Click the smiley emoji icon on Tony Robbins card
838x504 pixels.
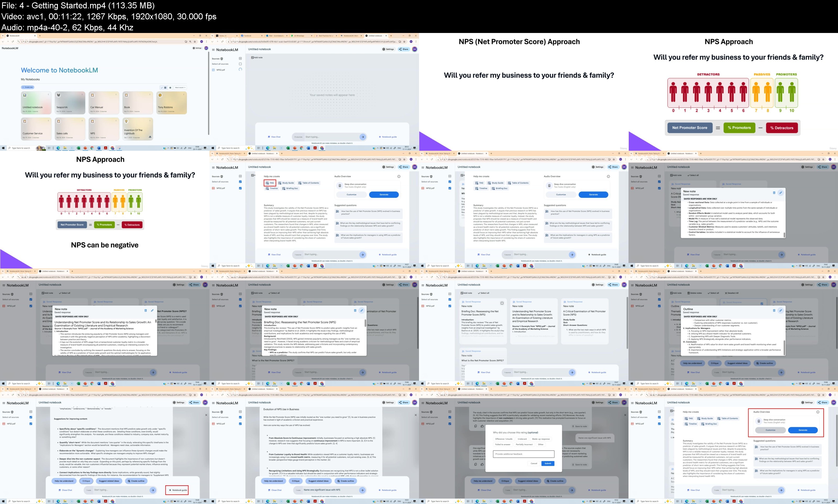pyautogui.click(x=160, y=95)
